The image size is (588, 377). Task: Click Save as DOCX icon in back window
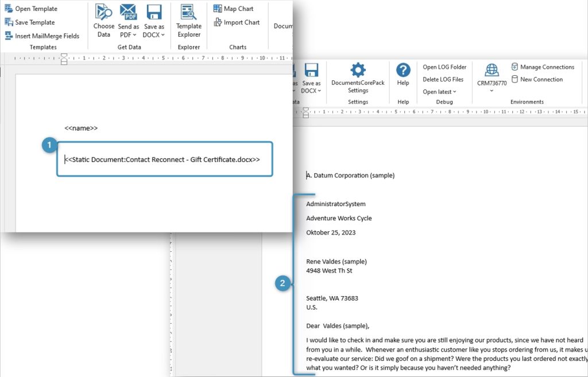point(311,69)
